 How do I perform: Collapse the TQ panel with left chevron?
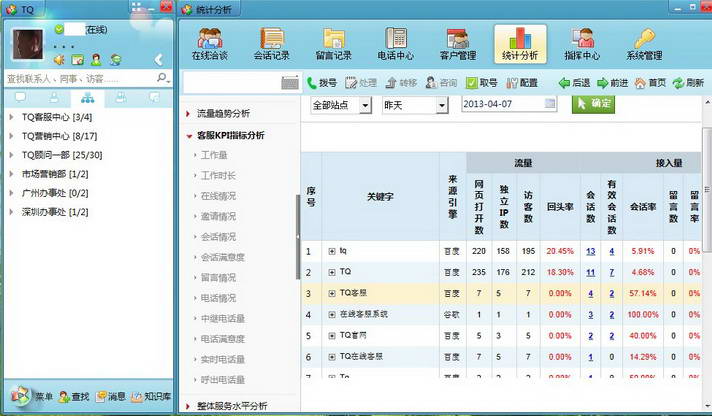tap(158, 59)
